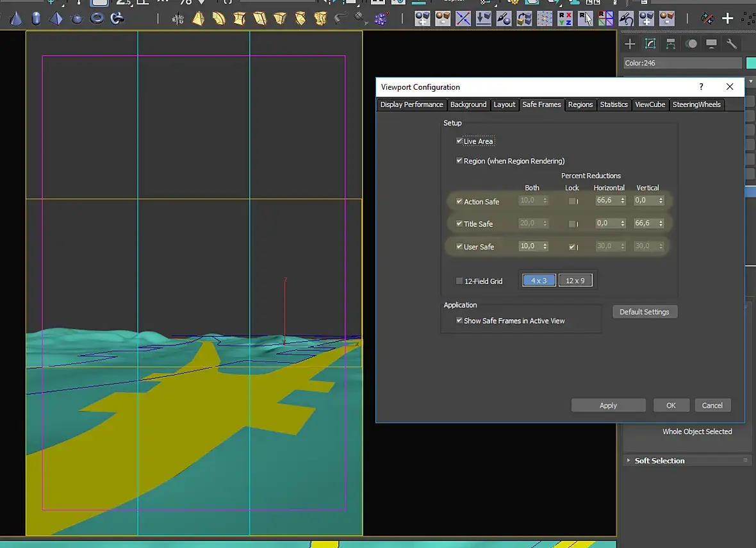Uncheck the Live Area checkbox
This screenshot has height=548, width=756.
pos(459,141)
